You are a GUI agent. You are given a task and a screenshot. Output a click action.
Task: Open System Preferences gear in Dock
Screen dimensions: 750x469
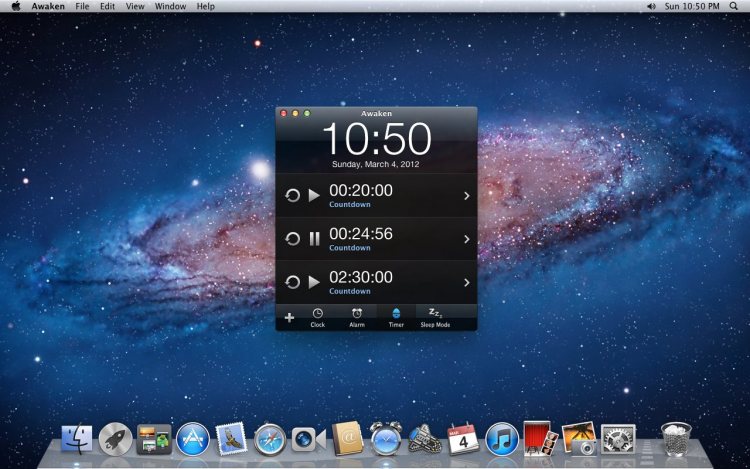point(618,438)
